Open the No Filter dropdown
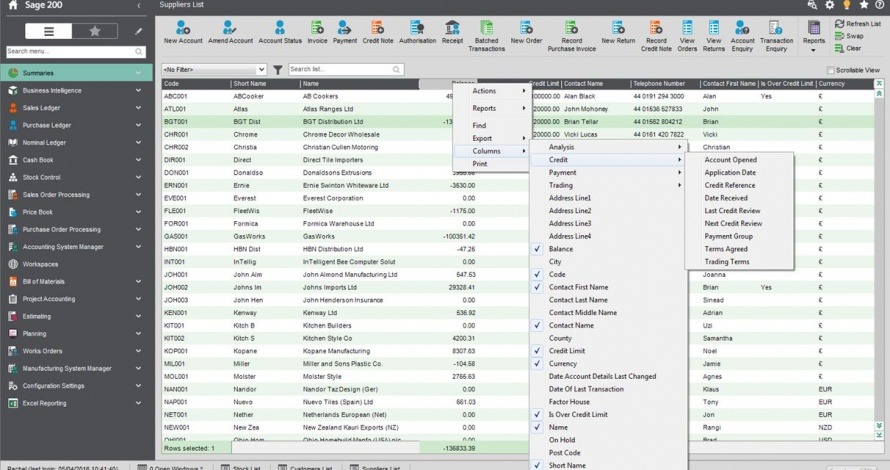This screenshot has width=890, height=470. [x=214, y=69]
